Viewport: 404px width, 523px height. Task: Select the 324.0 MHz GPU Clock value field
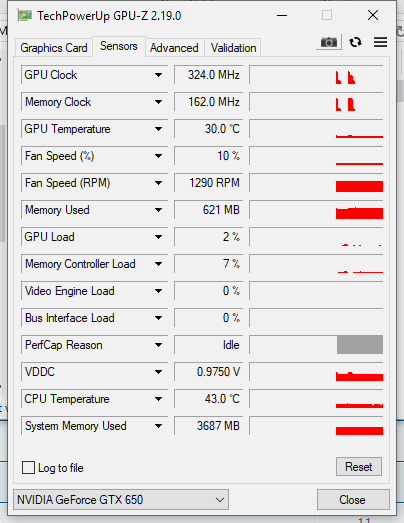[209, 75]
